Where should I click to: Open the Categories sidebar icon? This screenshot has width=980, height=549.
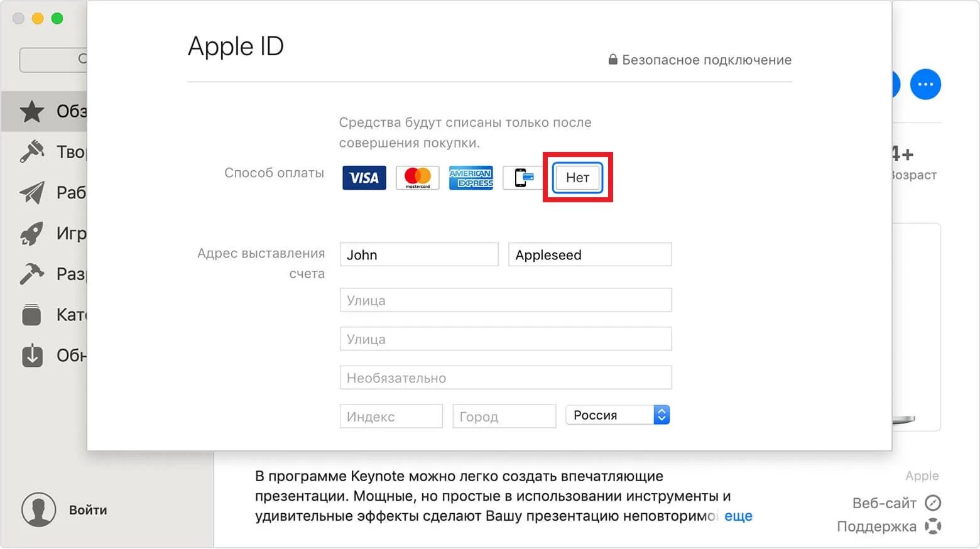31,314
